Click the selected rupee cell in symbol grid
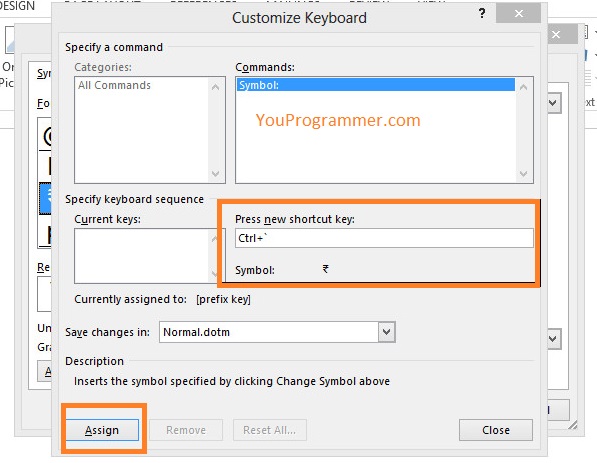Image resolution: width=597 pixels, height=463 pixels. 45,198
